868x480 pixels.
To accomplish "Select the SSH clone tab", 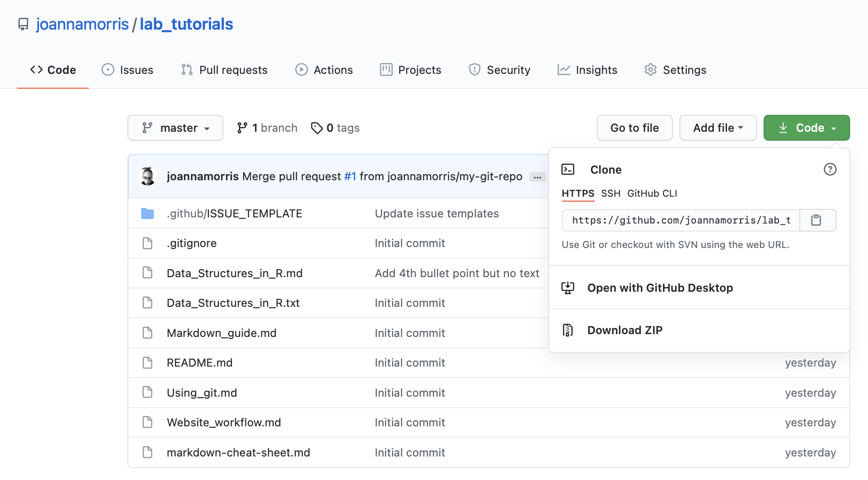I will (611, 193).
